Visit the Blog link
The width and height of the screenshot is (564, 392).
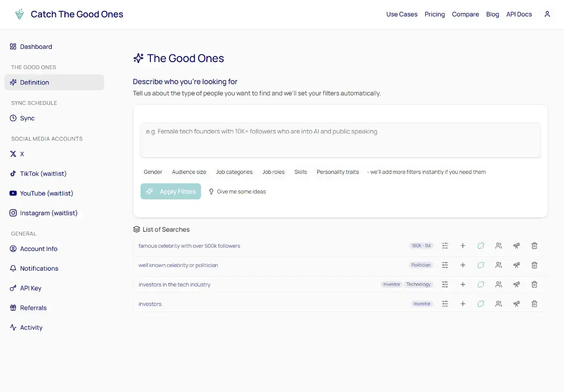(x=493, y=14)
